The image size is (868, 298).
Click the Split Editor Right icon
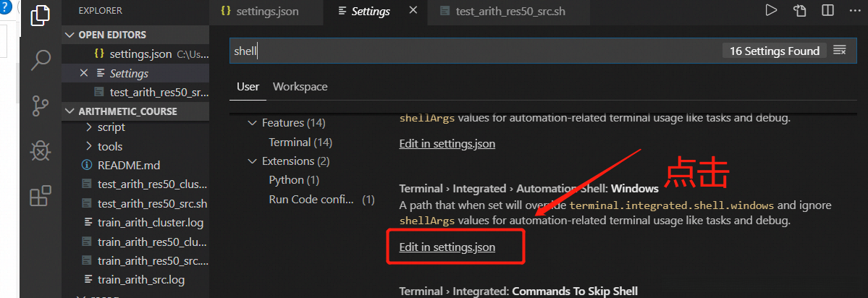(827, 11)
